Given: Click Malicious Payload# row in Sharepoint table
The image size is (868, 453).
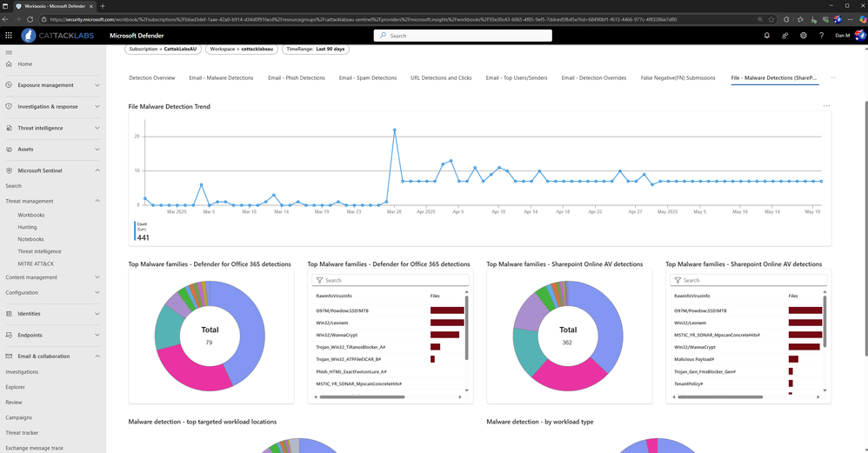Looking at the screenshot, I should [747, 359].
